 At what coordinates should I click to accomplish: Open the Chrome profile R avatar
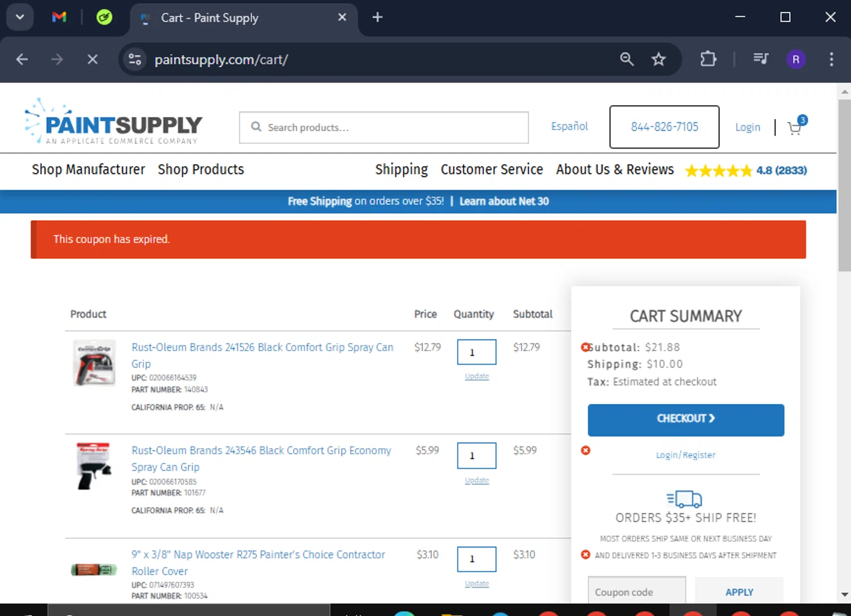(x=796, y=59)
